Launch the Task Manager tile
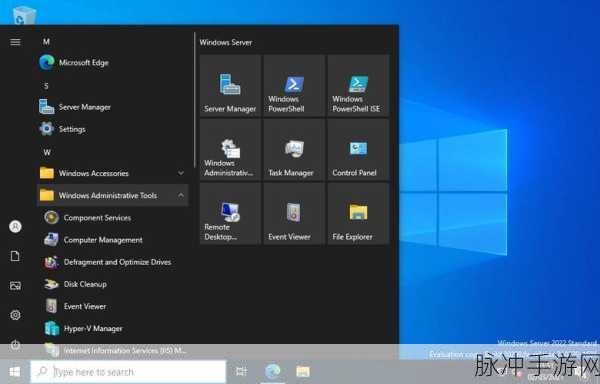600x384 pixels. (294, 150)
